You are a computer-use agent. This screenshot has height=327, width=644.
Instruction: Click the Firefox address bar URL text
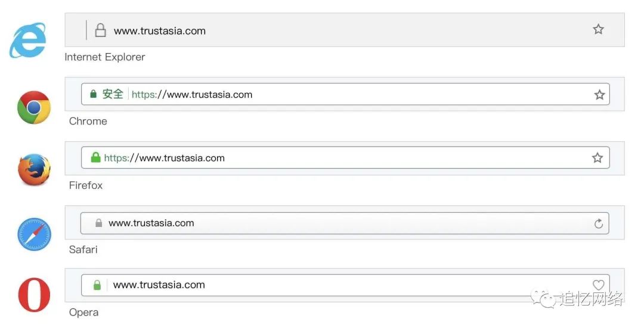click(x=165, y=158)
